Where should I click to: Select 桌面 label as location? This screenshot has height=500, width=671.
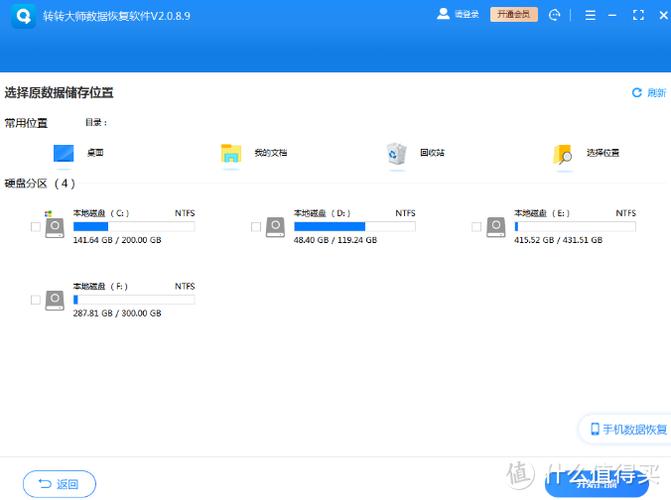95,153
